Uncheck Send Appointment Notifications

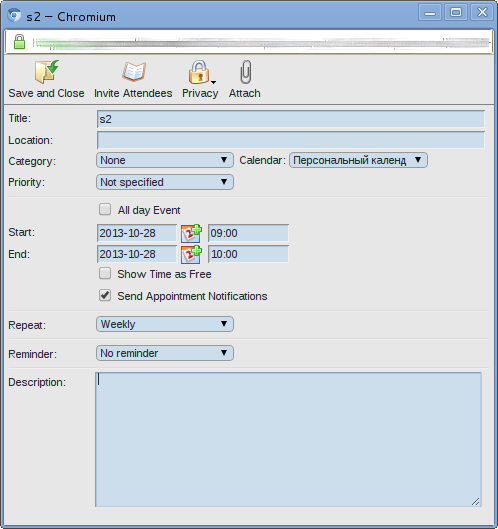pyautogui.click(x=105, y=296)
